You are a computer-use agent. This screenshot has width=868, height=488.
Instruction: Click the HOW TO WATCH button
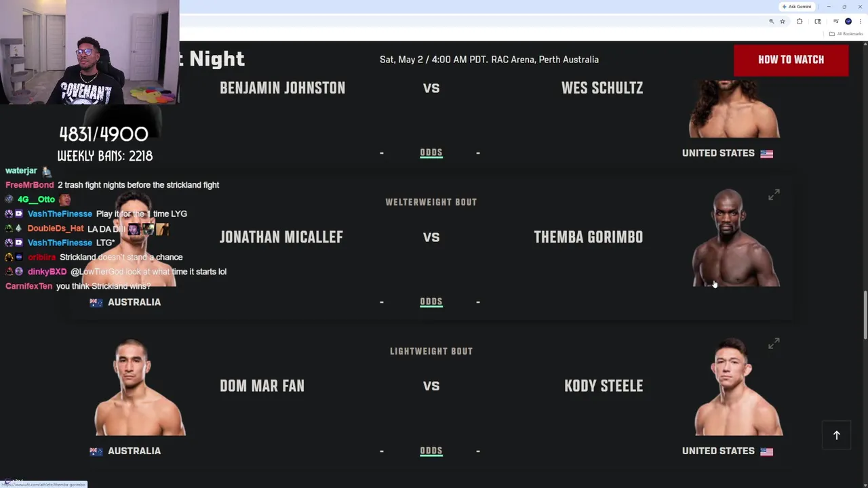(791, 60)
